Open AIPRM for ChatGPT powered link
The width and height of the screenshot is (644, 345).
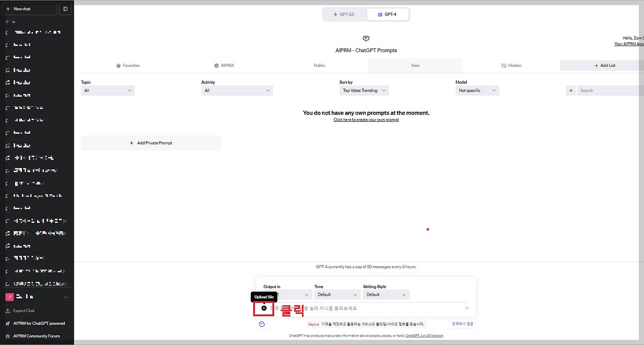pos(39,323)
